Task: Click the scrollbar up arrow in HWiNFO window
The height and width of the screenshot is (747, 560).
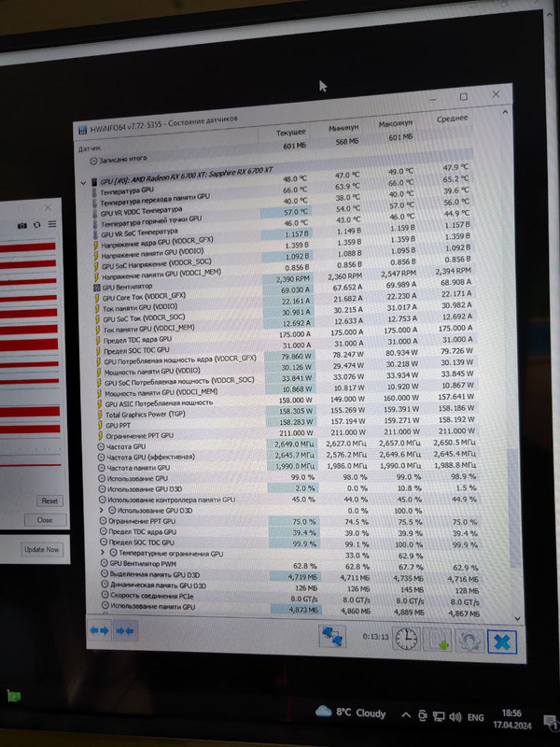Action: tap(505, 112)
